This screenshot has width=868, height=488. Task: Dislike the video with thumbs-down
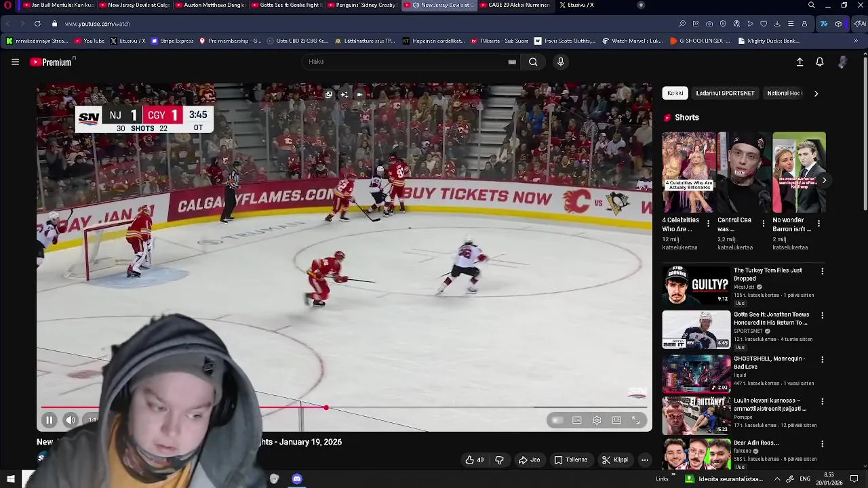tap(500, 460)
